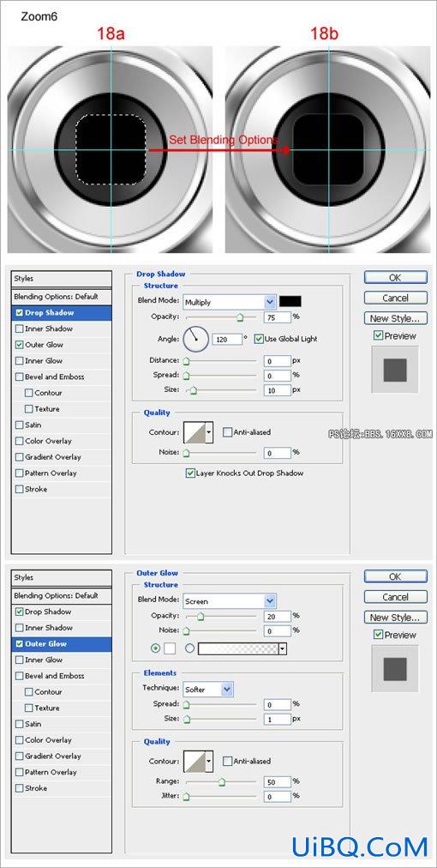Expand the Technique dropdown showing Softer
This screenshot has height=868, width=437.
(208, 690)
